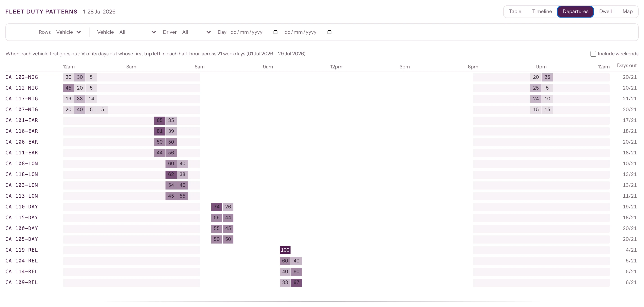
Task: Enable the Include weekends checkbox
Action: point(593,54)
